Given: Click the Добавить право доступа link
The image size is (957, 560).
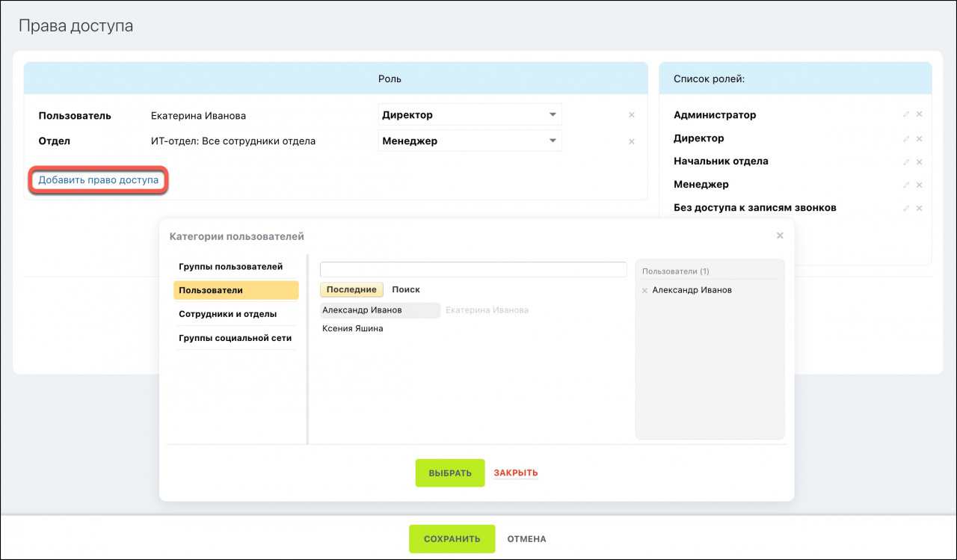Looking at the screenshot, I should (99, 181).
